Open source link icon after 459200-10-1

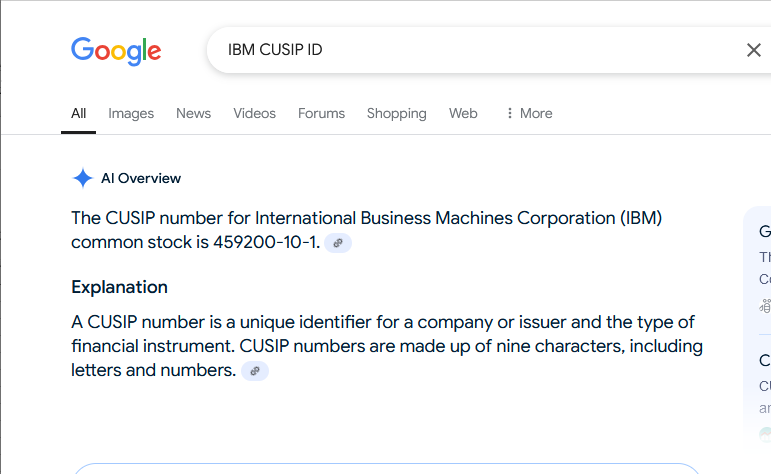pyautogui.click(x=338, y=243)
